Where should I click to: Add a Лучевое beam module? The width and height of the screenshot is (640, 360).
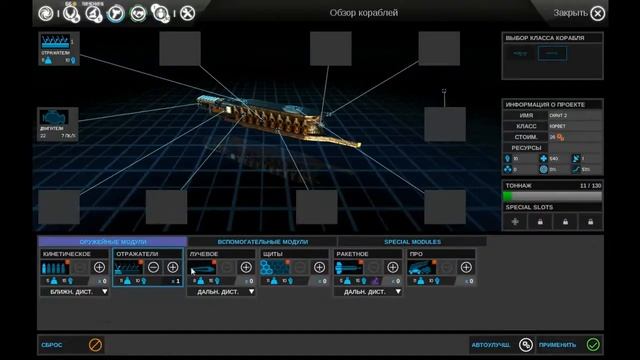246,267
